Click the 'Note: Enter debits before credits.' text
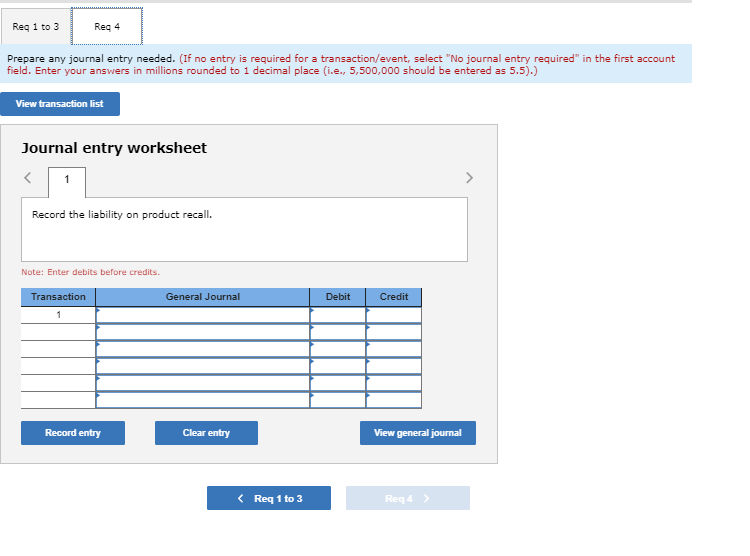The height and width of the screenshot is (556, 750). [90, 272]
